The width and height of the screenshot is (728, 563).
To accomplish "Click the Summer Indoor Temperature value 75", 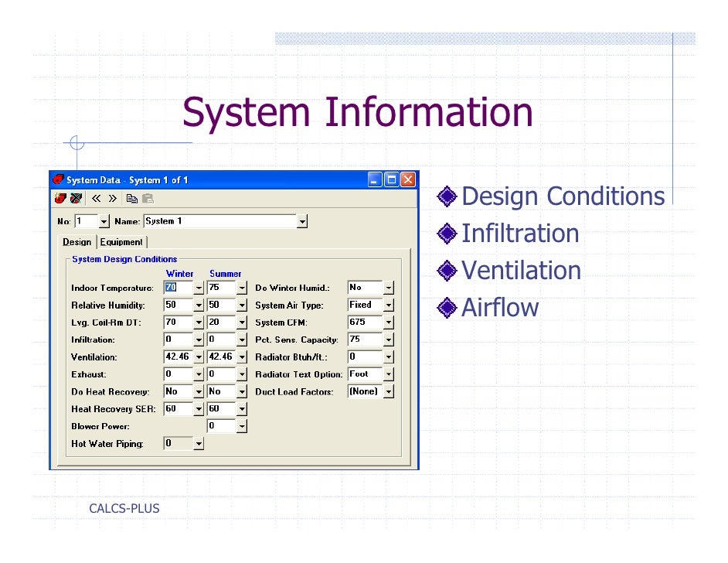I will (x=222, y=288).
